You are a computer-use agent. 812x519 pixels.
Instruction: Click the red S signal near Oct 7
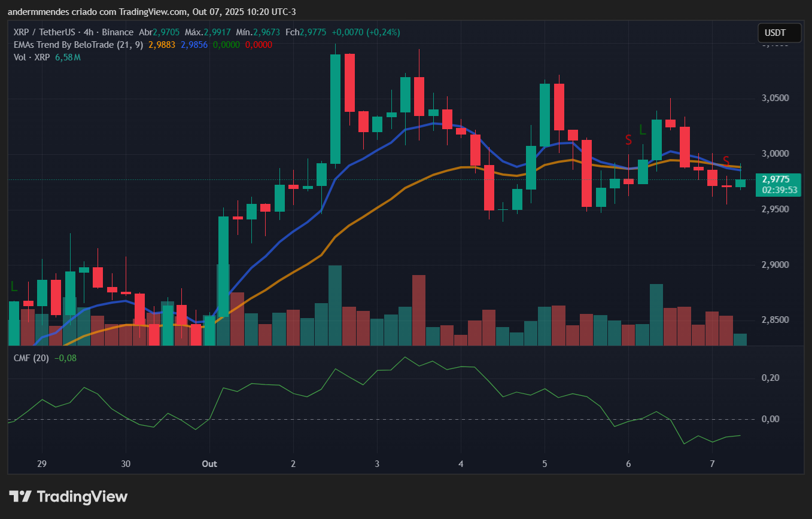(x=726, y=161)
